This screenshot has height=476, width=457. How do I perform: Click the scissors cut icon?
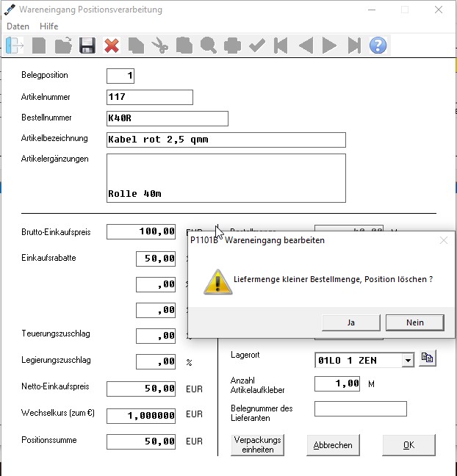159,46
